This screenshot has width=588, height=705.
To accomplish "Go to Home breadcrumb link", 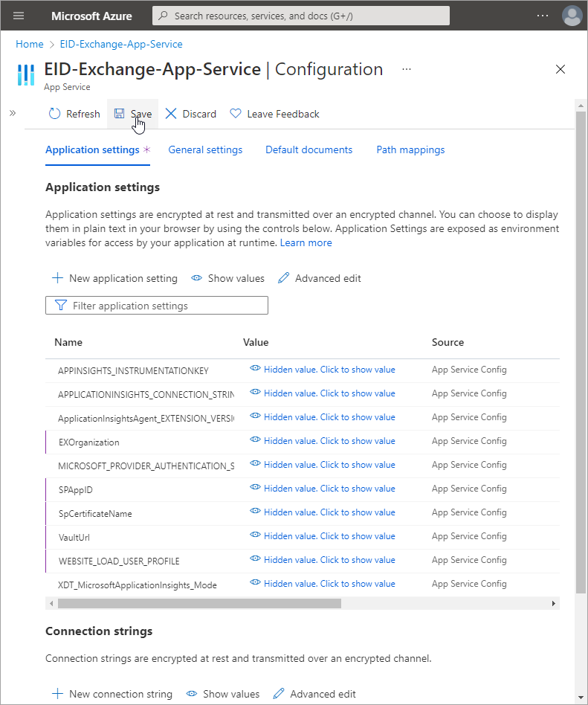I will point(30,44).
